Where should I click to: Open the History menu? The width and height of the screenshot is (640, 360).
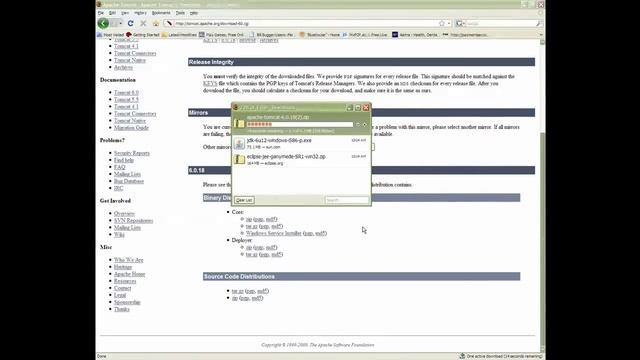click(140, 13)
